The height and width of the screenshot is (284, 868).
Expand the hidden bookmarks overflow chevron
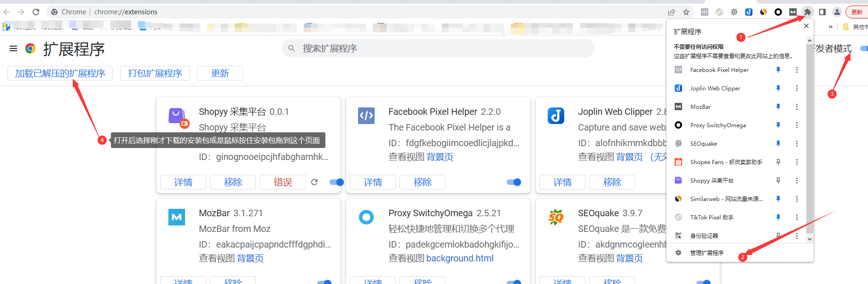point(830,27)
